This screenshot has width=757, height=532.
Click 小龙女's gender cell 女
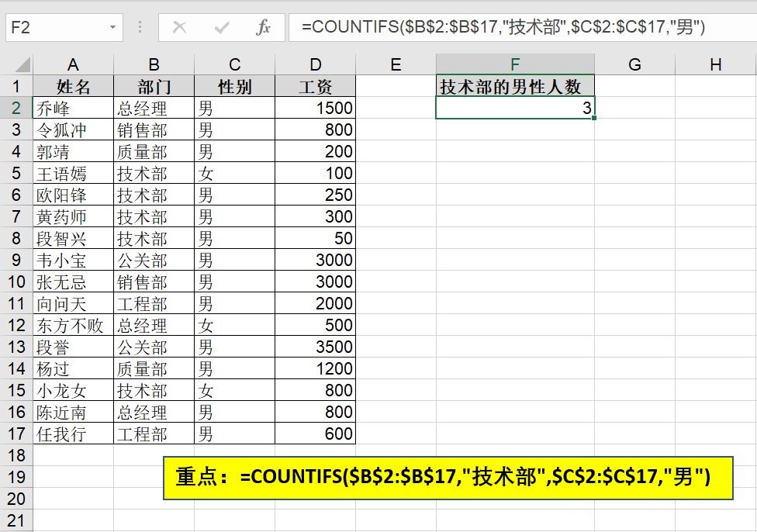(x=235, y=390)
